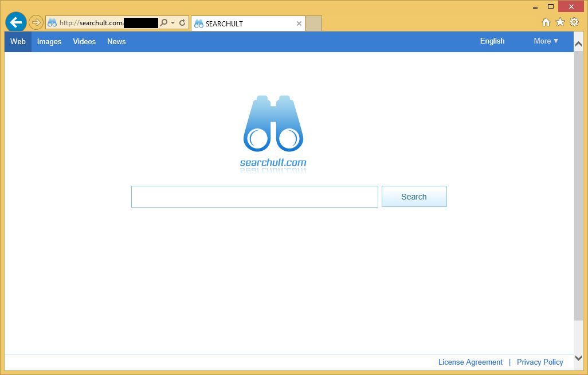Screen dimensions: 588x375
Task: Refresh the page with reload icon
Action: tap(182, 22)
